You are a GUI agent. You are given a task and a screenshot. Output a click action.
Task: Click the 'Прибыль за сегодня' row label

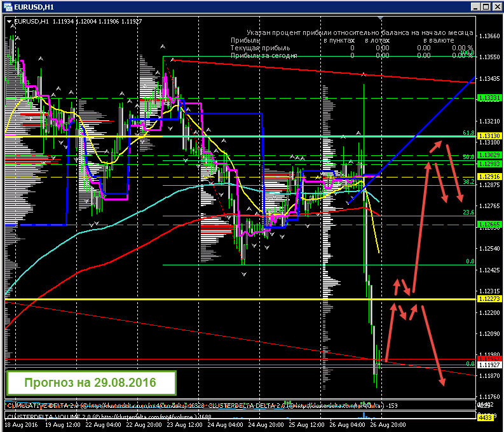pos(264,55)
